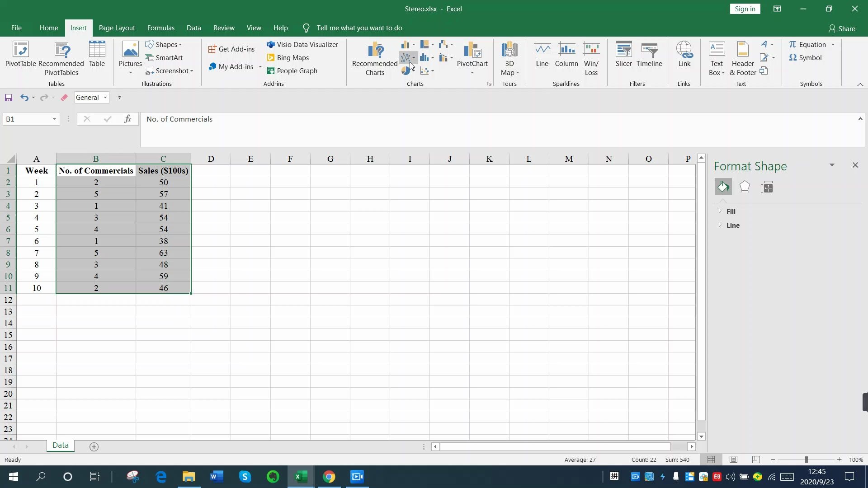The width and height of the screenshot is (868, 488).
Task: Open the Name Box dropdown arrow
Action: [54, 119]
